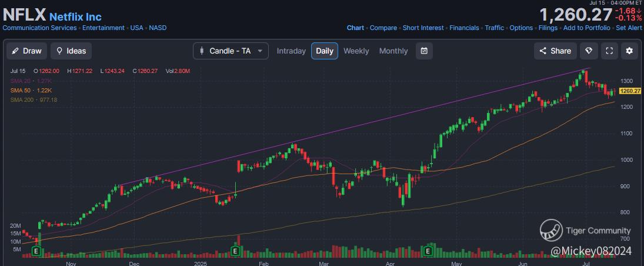Click the 1300 price axis label
This screenshot has height=266, width=644.
pos(628,81)
